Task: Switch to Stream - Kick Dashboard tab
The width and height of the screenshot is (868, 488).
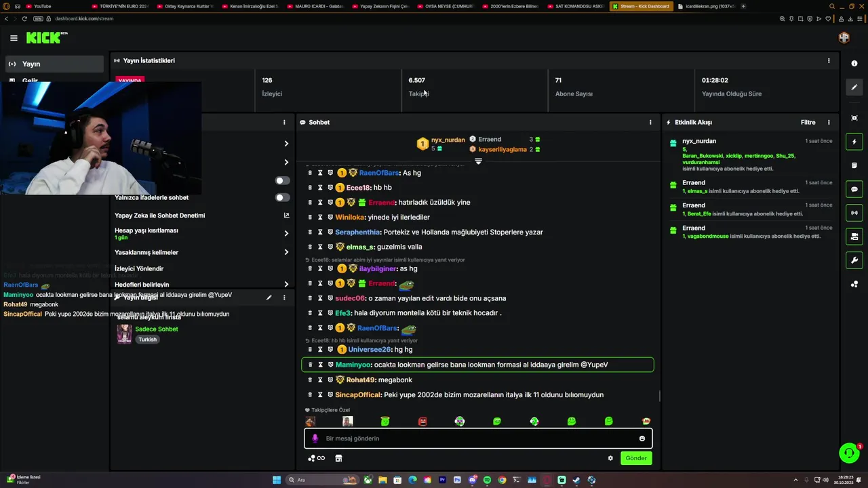Action: [x=641, y=6]
